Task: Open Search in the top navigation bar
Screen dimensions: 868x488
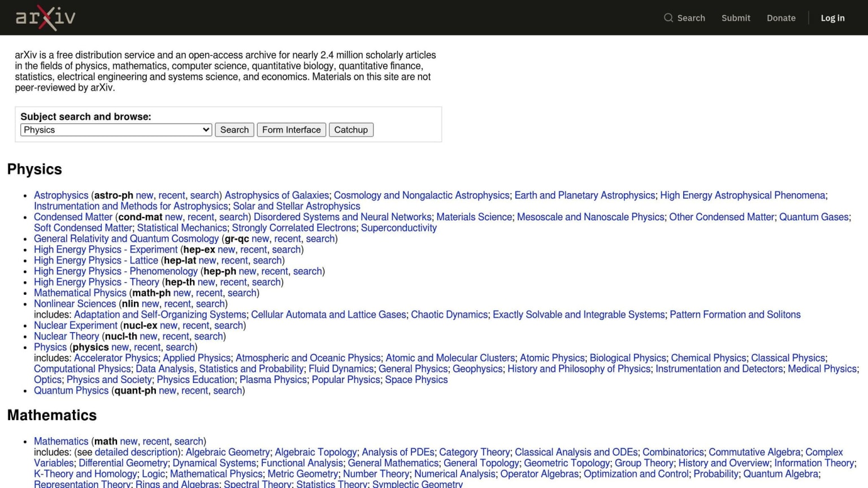Action: pyautogui.click(x=684, y=18)
